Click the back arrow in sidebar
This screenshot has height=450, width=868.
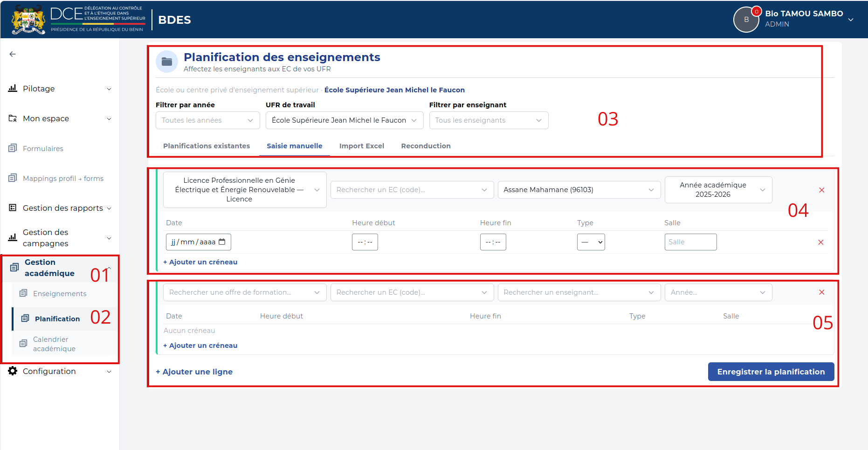click(13, 54)
